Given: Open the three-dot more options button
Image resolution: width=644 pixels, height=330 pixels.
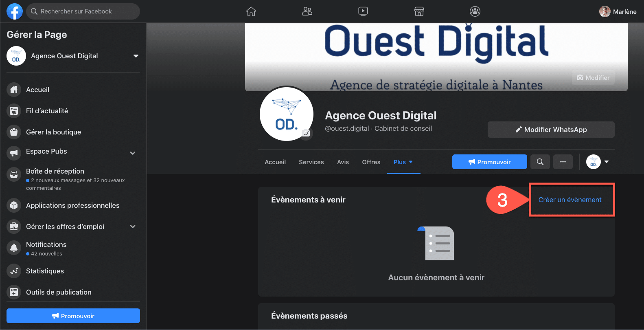Looking at the screenshot, I should click(563, 162).
